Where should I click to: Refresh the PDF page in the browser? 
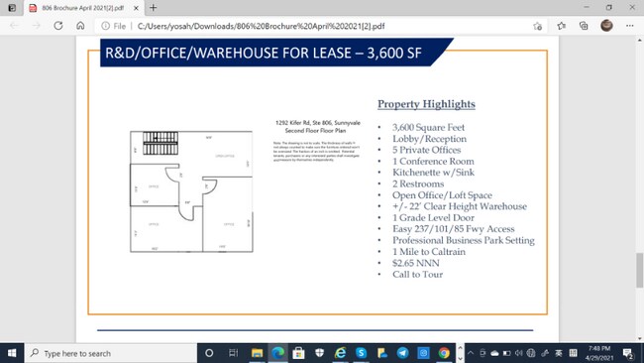click(58, 26)
